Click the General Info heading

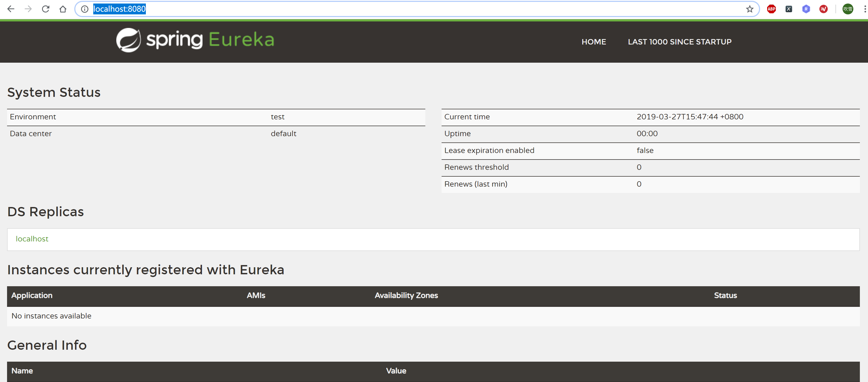(x=47, y=345)
